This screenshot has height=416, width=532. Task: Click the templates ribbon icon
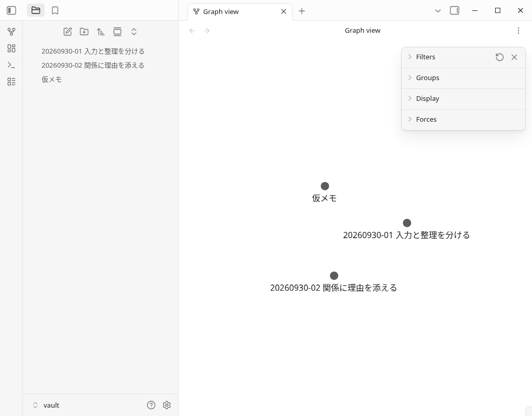pyautogui.click(x=11, y=82)
